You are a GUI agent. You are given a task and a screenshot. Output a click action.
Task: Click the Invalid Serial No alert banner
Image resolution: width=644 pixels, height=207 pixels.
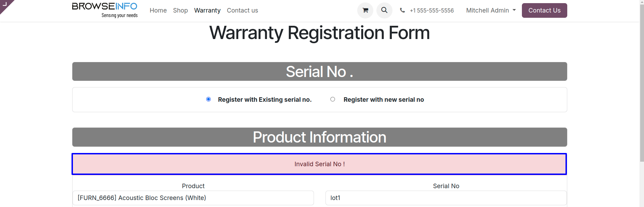coord(319,164)
